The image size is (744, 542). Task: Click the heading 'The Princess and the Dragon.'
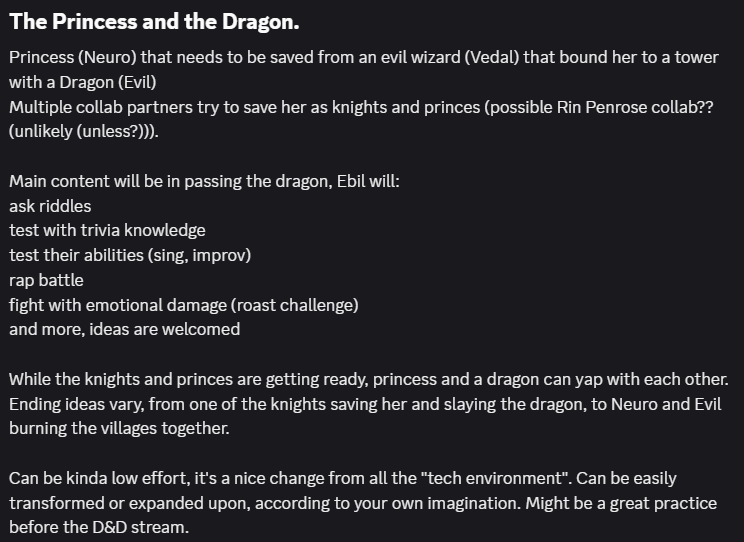click(x=154, y=21)
